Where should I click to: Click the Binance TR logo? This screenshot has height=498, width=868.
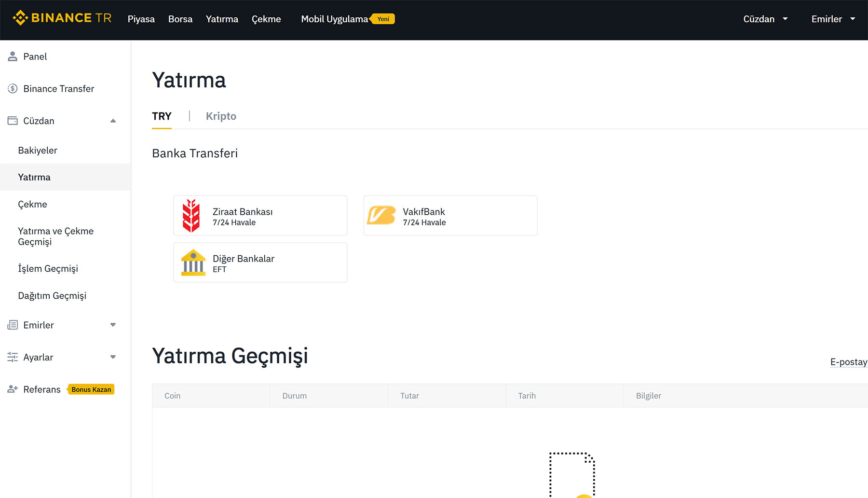tap(62, 18)
